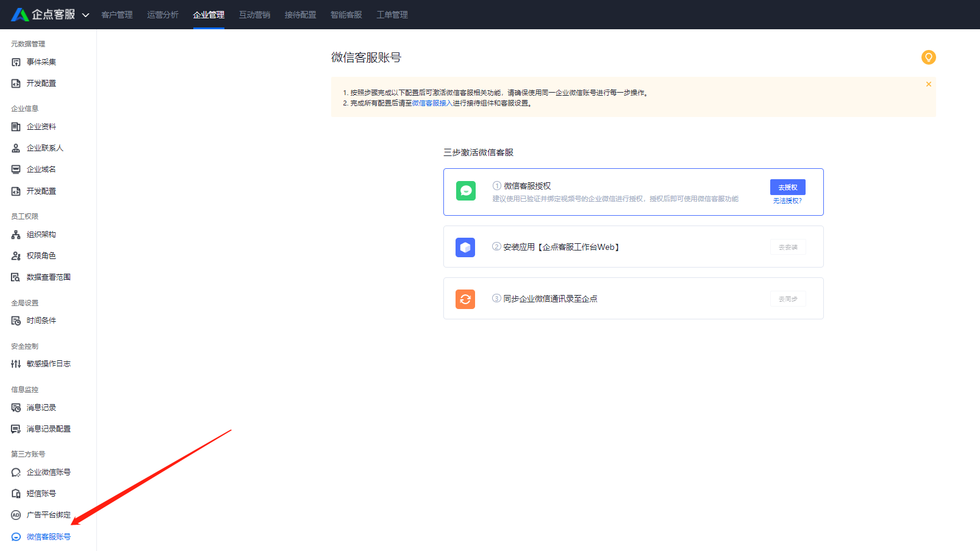Viewport: 980px width, 551px height.
Task: Open 时间条件 in the sidebar
Action: 41,321
